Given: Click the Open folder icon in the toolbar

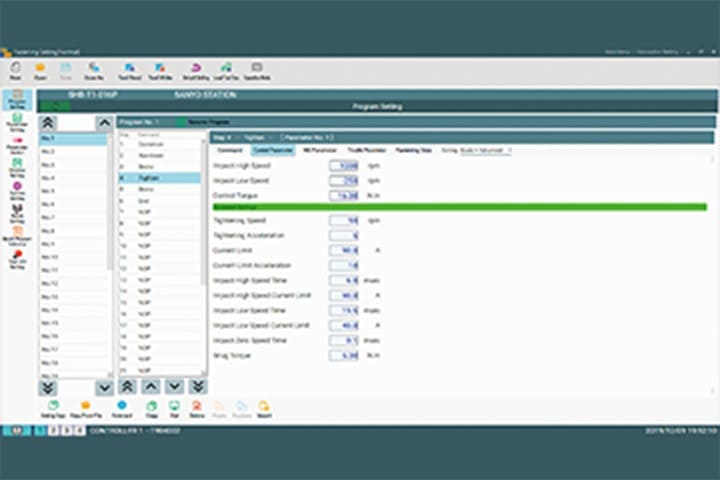Looking at the screenshot, I should (40, 70).
